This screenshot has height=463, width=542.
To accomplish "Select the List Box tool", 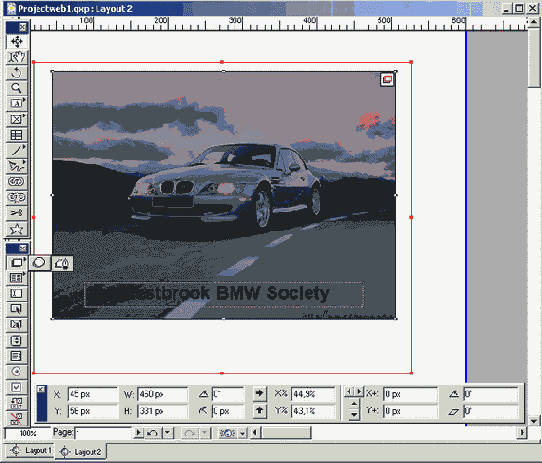I will coord(16,356).
